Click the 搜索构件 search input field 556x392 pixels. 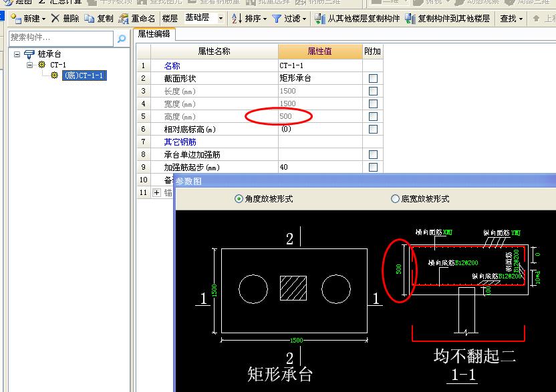tap(61, 38)
